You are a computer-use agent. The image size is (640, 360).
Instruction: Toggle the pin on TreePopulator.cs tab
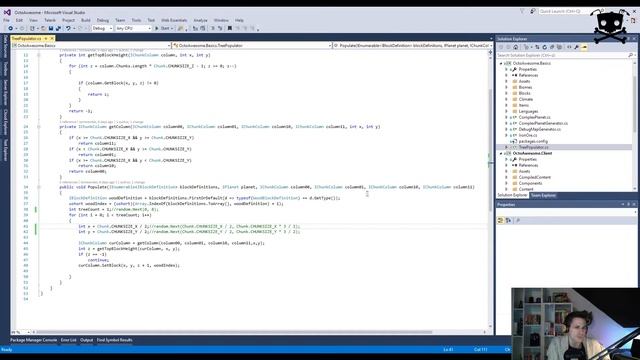click(x=46, y=38)
